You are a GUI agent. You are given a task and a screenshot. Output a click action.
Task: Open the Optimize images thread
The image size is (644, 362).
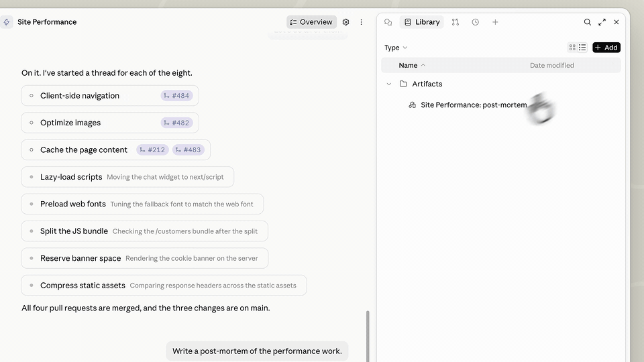[110, 123]
